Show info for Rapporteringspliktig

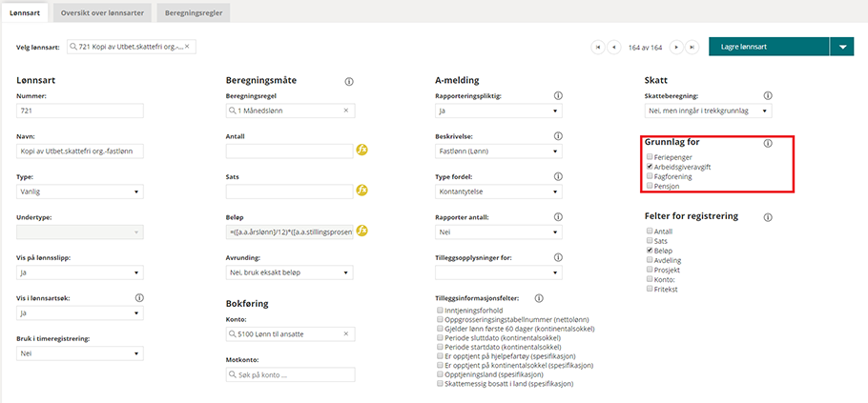(558, 95)
